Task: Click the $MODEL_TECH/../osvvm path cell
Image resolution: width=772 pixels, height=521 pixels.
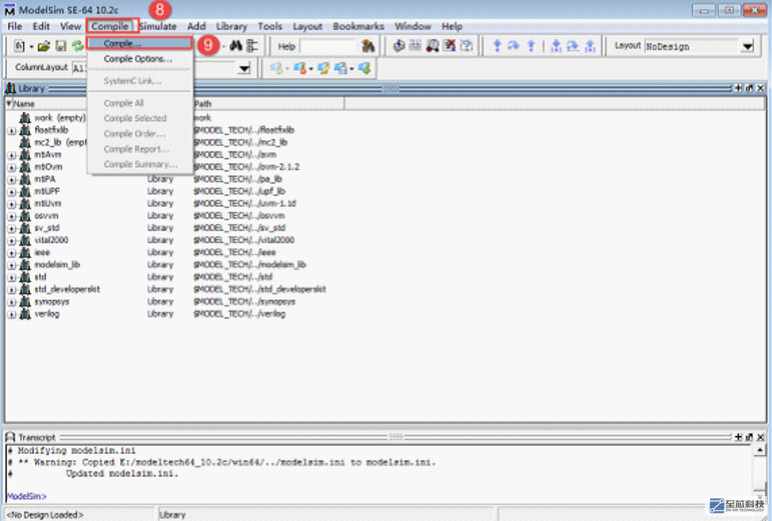Action: (x=239, y=216)
